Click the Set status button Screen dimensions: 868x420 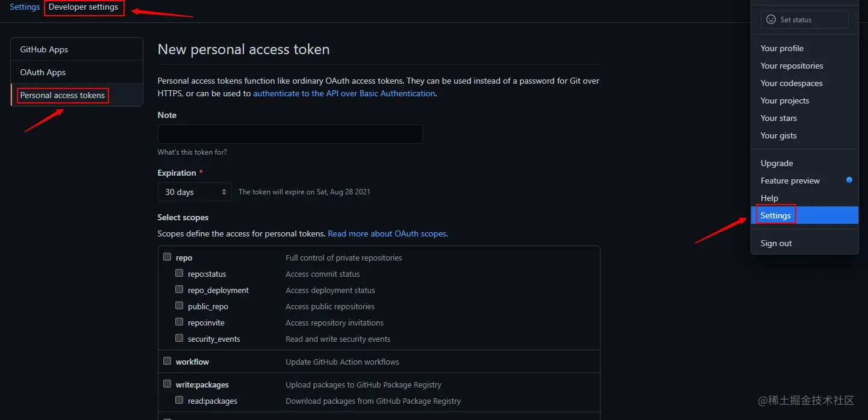[805, 19]
